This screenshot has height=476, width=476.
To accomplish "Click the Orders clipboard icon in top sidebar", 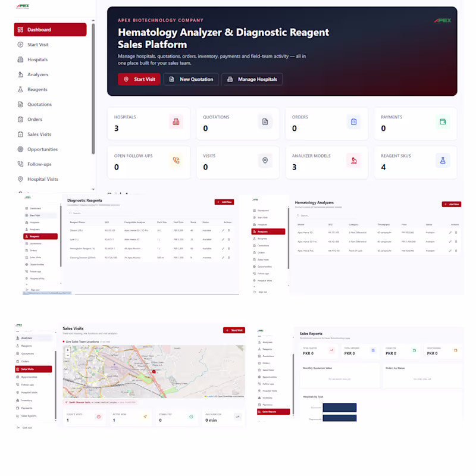I will [20, 120].
